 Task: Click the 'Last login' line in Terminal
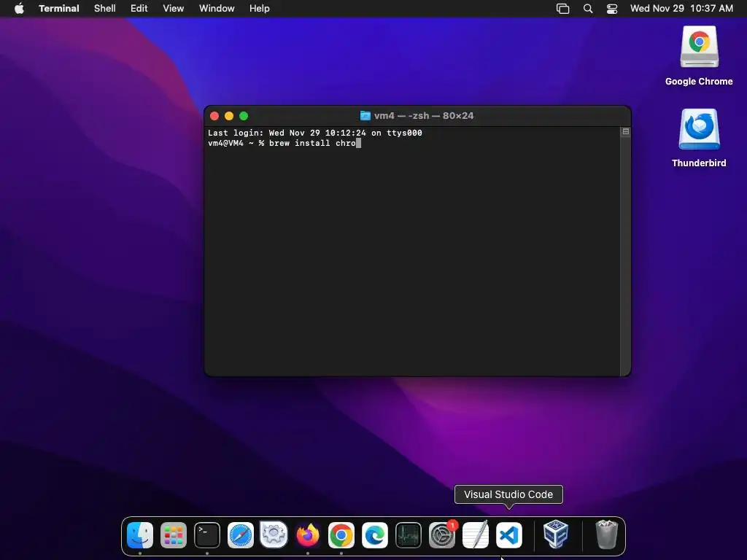315,133
